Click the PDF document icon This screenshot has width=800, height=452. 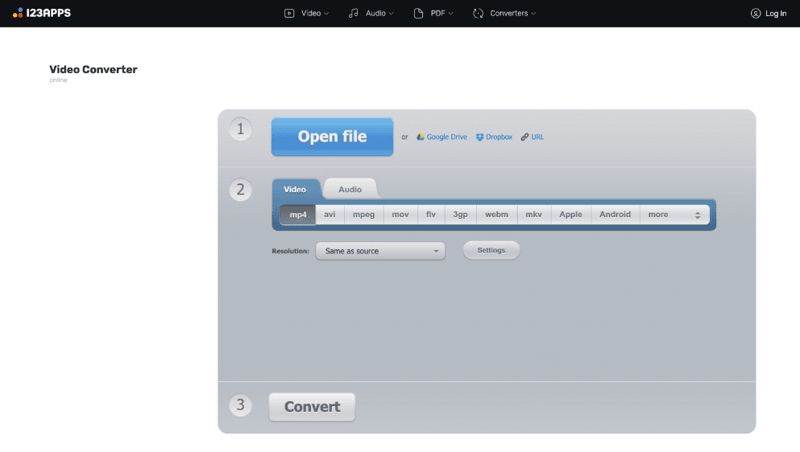point(418,13)
